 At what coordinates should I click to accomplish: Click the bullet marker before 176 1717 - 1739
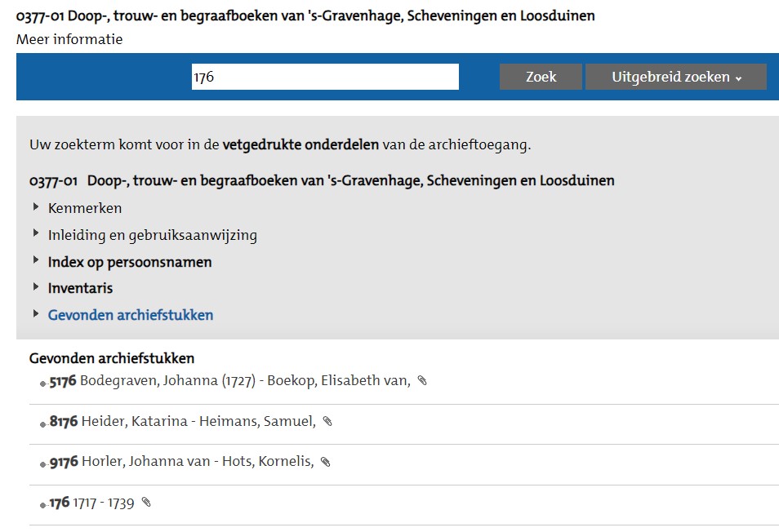(x=42, y=505)
